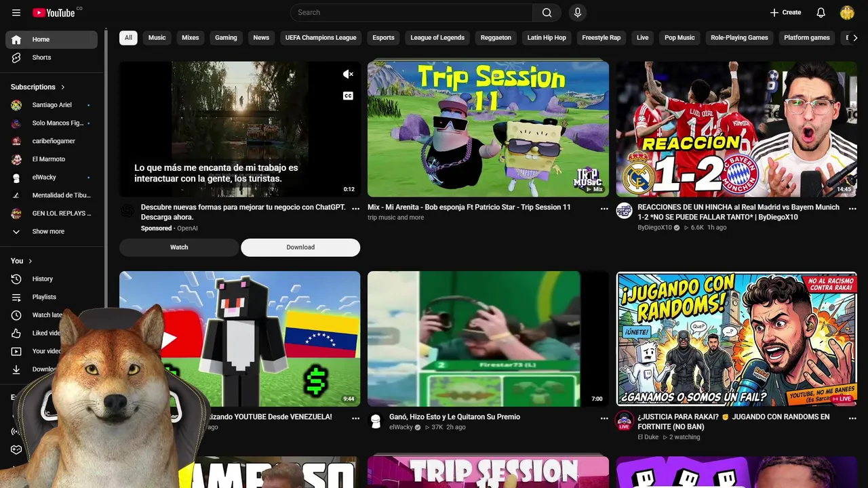868x488 pixels.
Task: Open History from the sidebar
Action: point(52,279)
